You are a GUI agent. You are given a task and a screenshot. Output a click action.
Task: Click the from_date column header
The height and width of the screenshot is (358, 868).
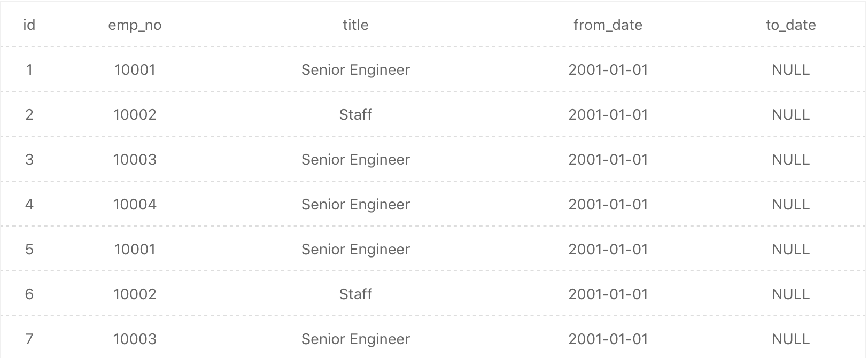point(608,25)
